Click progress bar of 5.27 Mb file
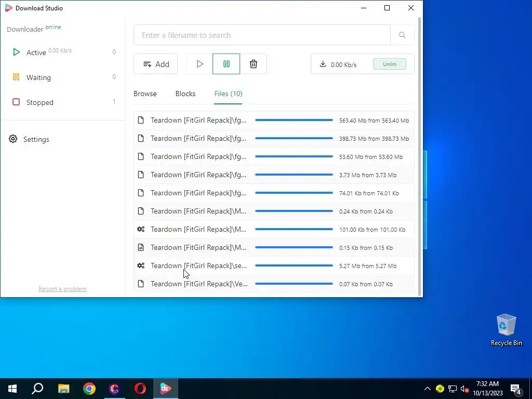The width and height of the screenshot is (532, 399). pyautogui.click(x=294, y=265)
